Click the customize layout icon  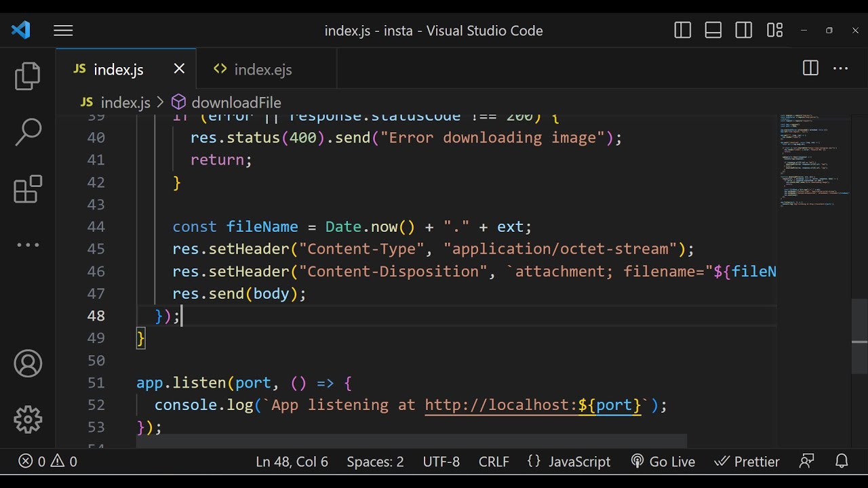774,30
